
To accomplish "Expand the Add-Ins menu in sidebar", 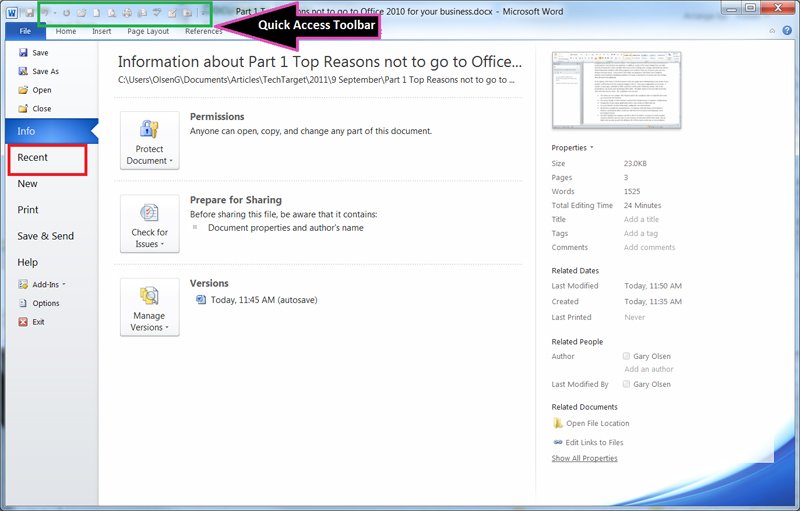I will [x=42, y=285].
